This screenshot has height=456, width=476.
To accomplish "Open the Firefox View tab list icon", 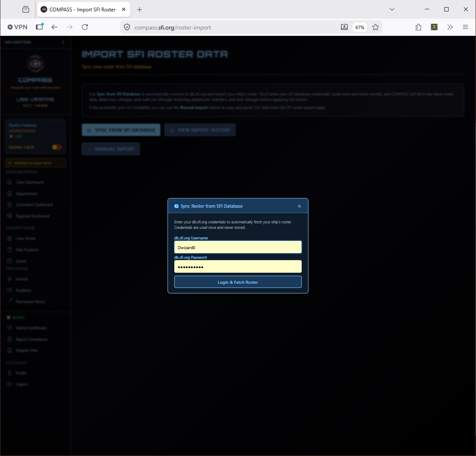I will (26, 9).
